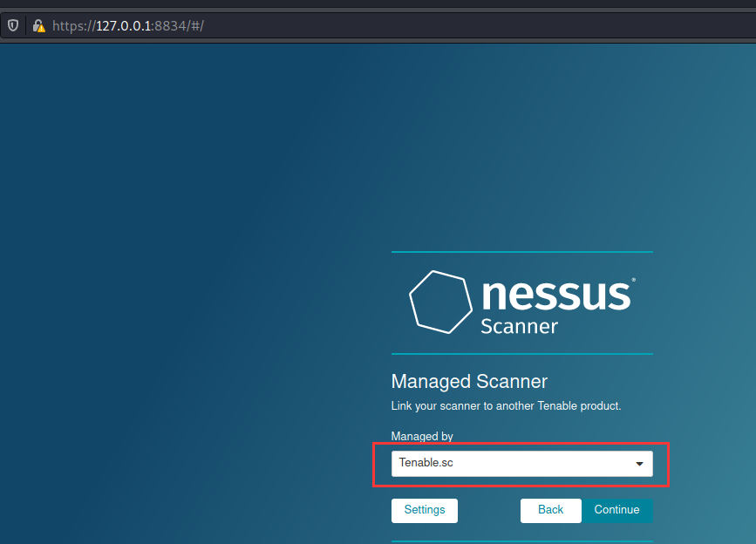Image resolution: width=756 pixels, height=544 pixels.
Task: Click the Managed Scanner heading
Action: click(469, 382)
